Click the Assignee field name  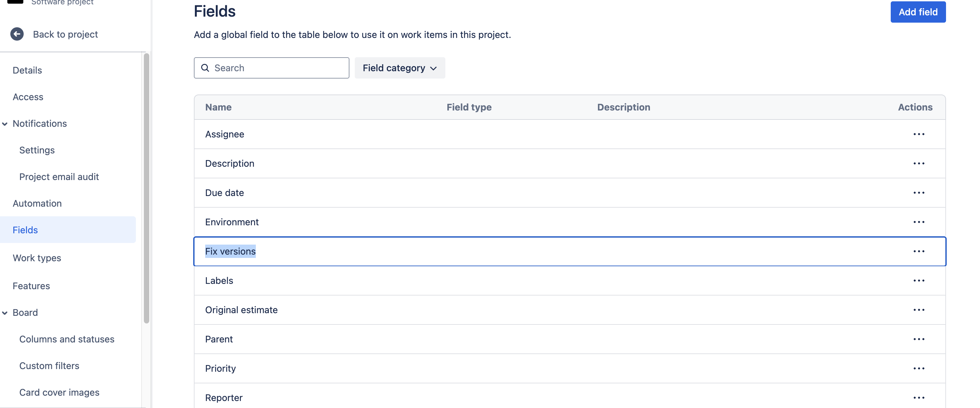pyautogui.click(x=225, y=134)
